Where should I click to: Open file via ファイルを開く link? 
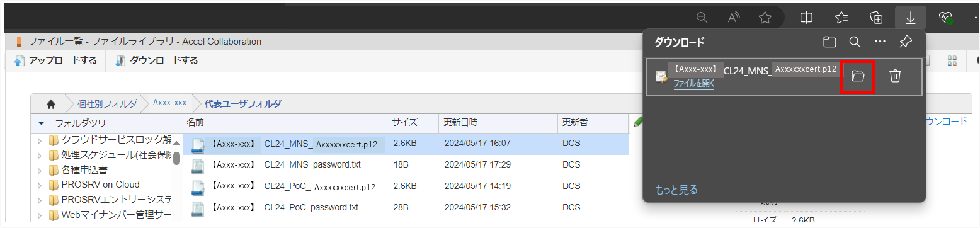point(694,83)
